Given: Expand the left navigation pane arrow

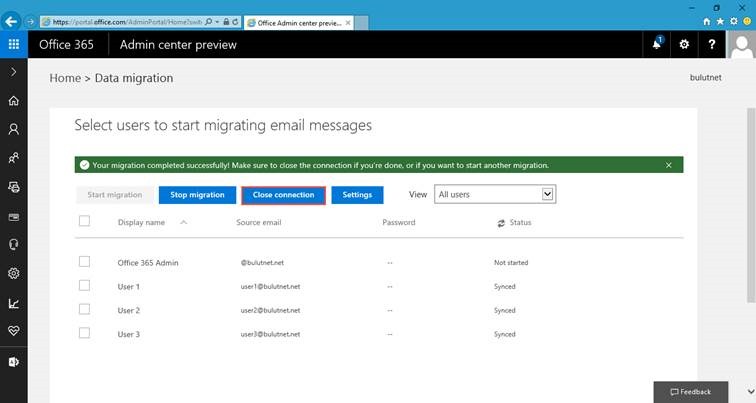Looking at the screenshot, I should [x=14, y=72].
